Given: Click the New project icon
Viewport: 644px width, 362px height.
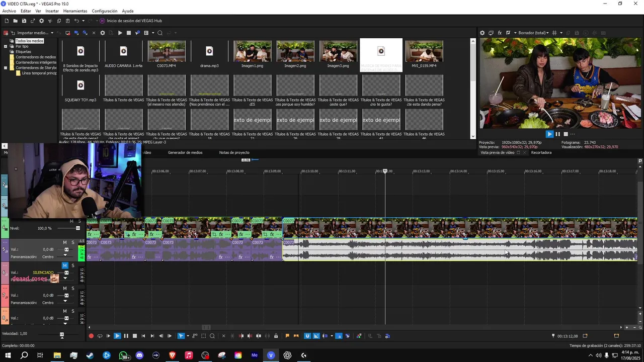Looking at the screenshot, I should [7, 21].
